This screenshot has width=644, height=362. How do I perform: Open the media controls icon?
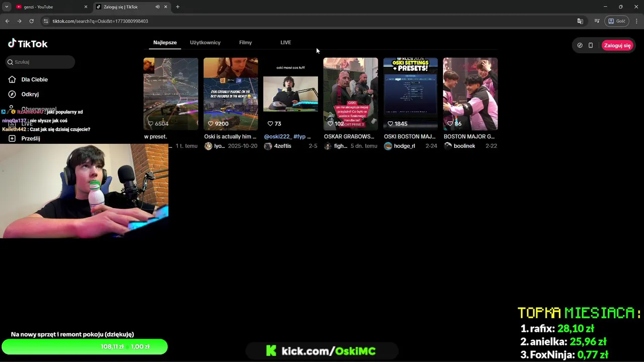click(x=597, y=21)
